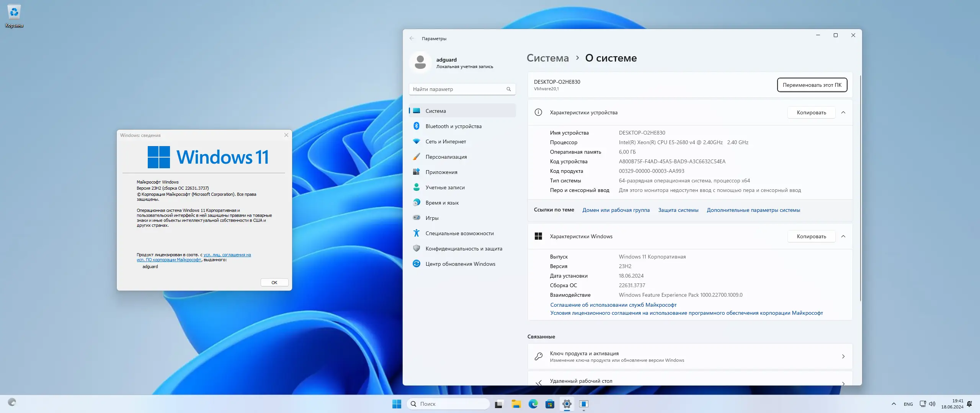This screenshot has height=413, width=980.
Task: Open Сеть и Интернет settings section
Action: click(445, 141)
